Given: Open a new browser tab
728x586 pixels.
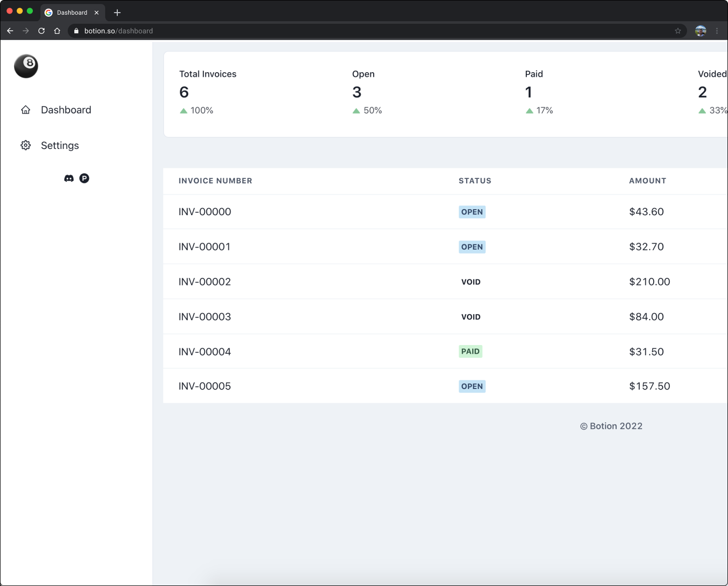Looking at the screenshot, I should tap(117, 13).
